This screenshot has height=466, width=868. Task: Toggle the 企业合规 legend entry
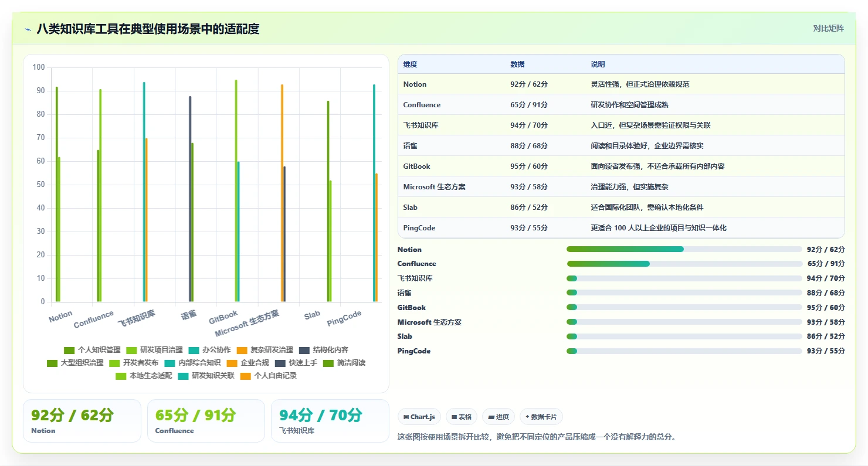247,363
